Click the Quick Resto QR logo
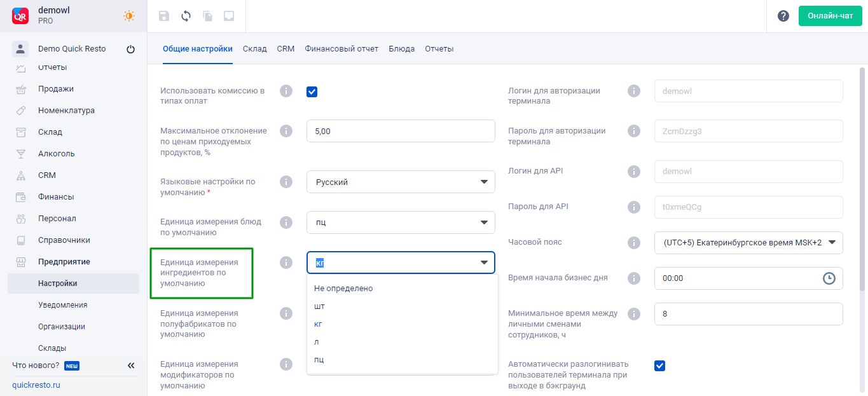Screen dimensions: 868x396 point(20,16)
